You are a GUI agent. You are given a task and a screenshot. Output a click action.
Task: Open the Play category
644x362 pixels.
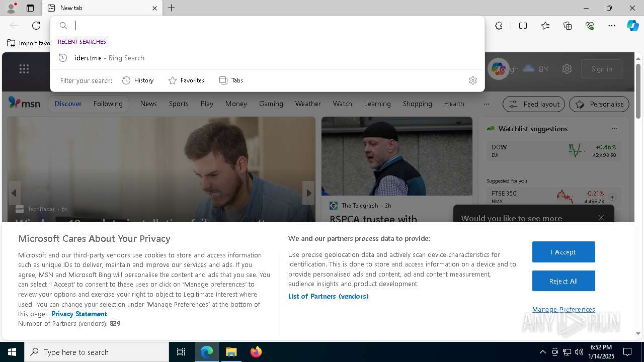(x=207, y=104)
